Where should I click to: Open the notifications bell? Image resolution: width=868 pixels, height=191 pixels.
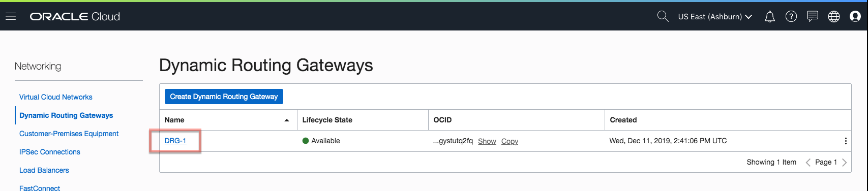pos(770,17)
